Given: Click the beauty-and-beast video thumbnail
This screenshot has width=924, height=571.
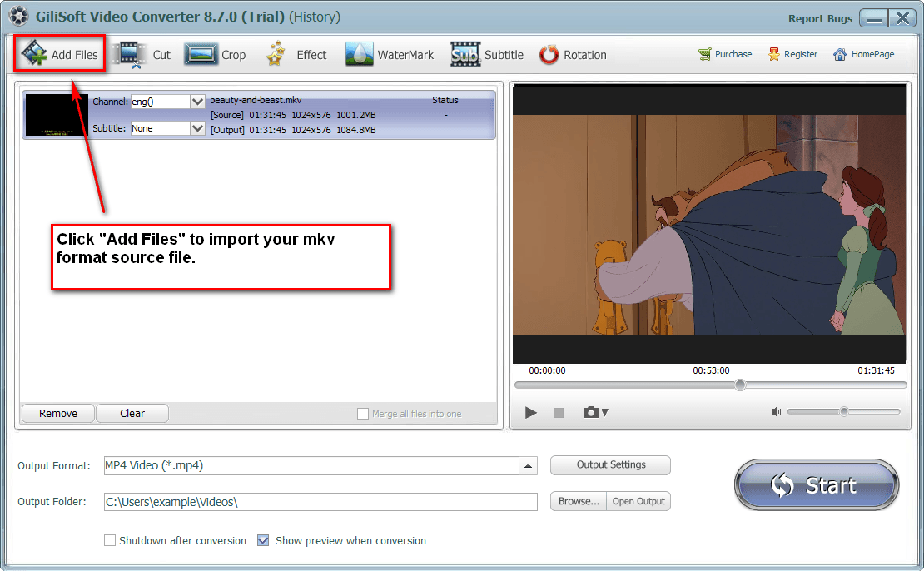Looking at the screenshot, I should pyautogui.click(x=57, y=114).
